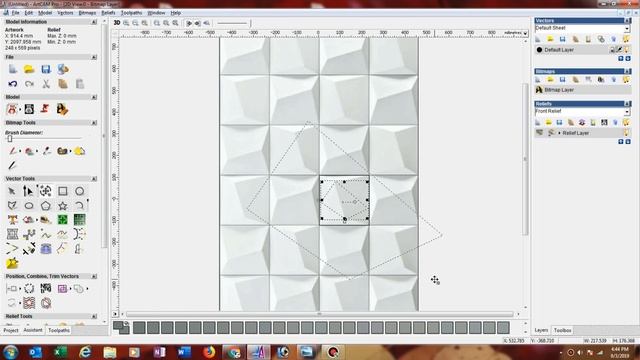Select the Create Polyline tool
This screenshot has height=360, width=640.
click(12, 205)
